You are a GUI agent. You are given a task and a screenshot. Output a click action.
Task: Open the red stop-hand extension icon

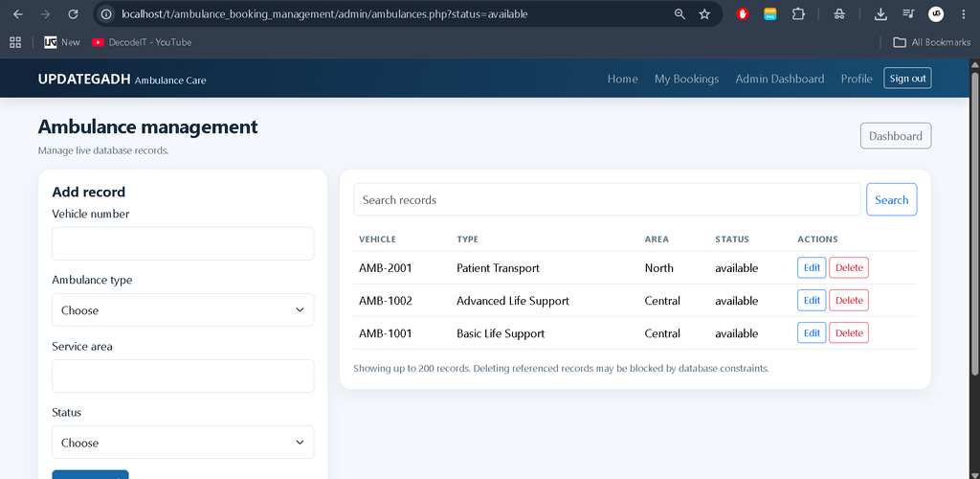pyautogui.click(x=743, y=13)
